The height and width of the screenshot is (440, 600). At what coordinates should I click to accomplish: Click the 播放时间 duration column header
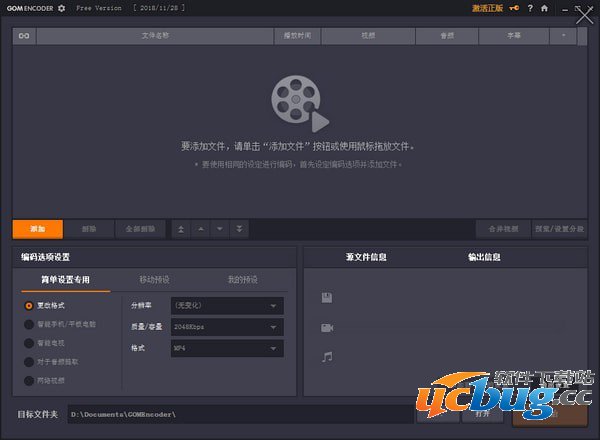[297, 36]
